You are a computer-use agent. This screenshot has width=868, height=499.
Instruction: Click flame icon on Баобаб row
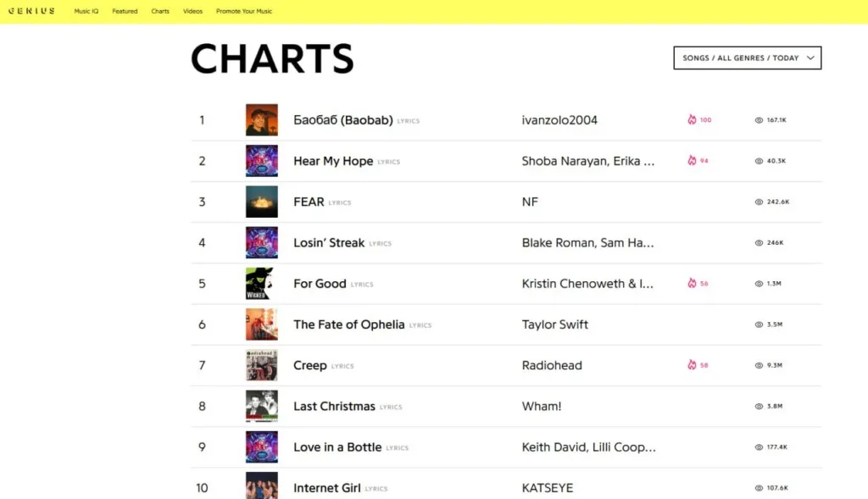(692, 120)
